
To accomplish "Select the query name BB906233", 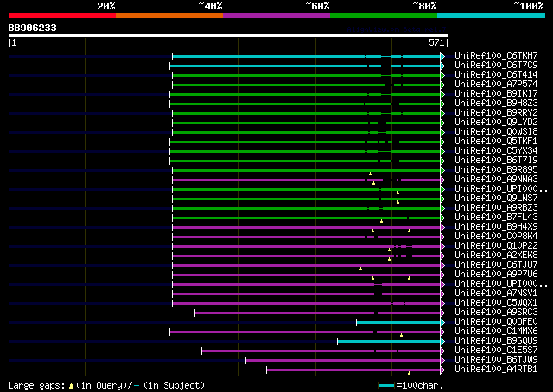I will pyautogui.click(x=33, y=28).
